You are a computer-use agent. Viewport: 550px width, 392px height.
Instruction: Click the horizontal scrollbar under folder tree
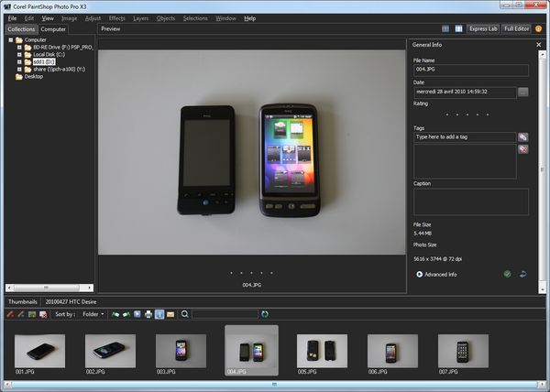coord(48,287)
